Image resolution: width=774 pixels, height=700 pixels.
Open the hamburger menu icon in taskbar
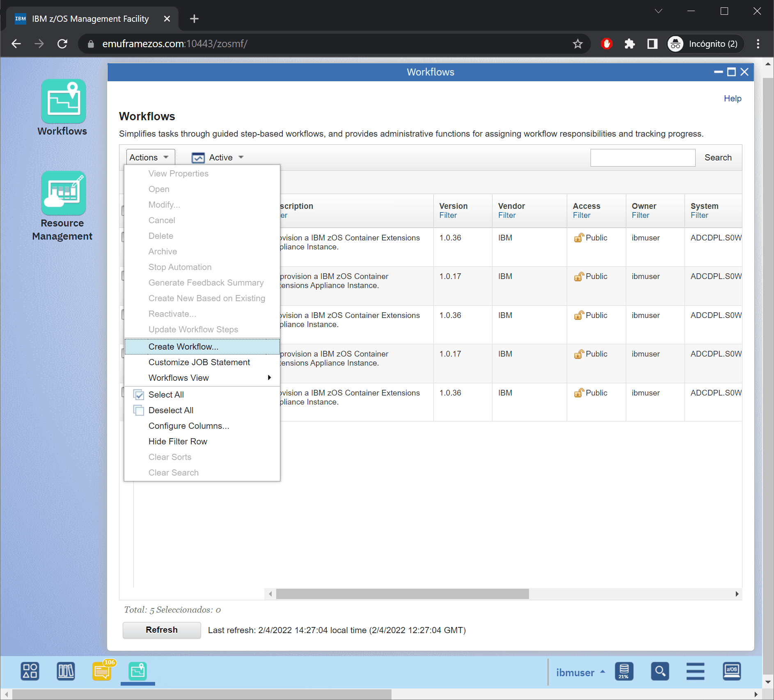pyautogui.click(x=695, y=672)
